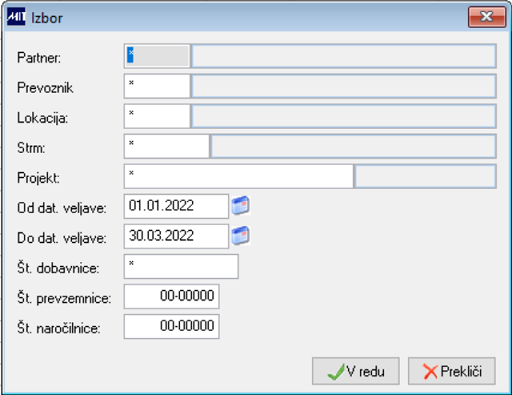
Task: Confirm selection with V redu button
Action: point(356,371)
